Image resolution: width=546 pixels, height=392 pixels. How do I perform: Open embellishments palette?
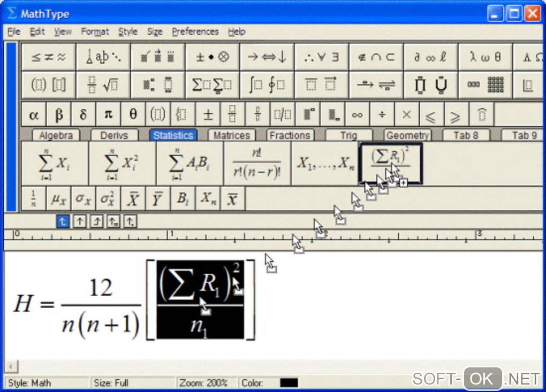click(158, 57)
